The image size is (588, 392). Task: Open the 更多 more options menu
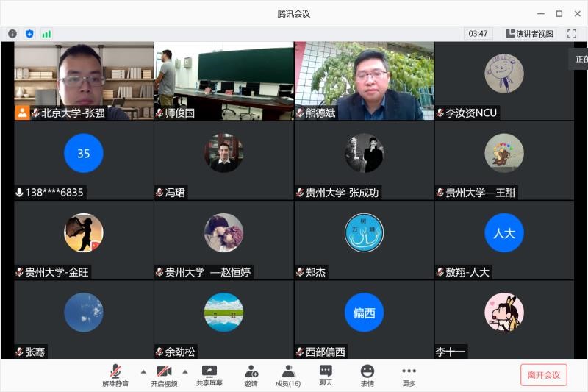[409, 376]
